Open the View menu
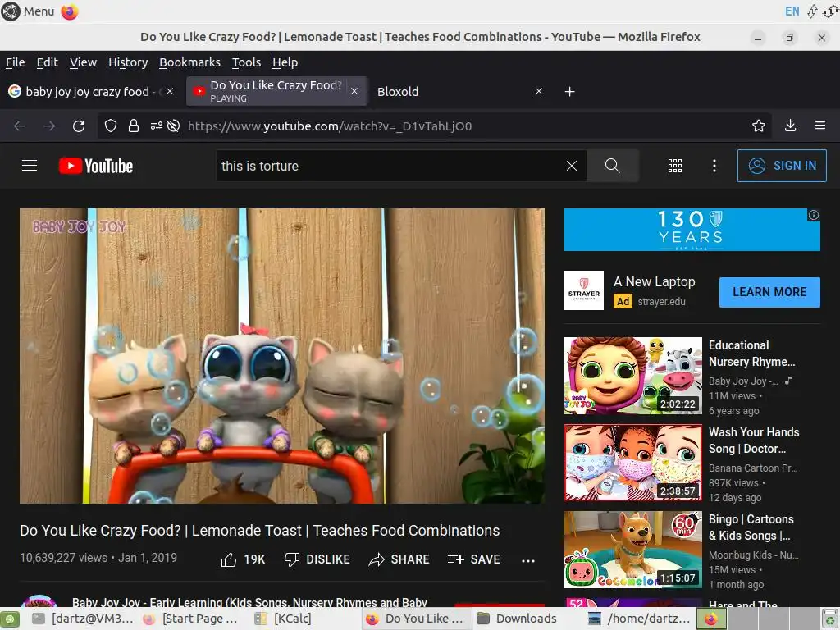The width and height of the screenshot is (840, 630). coord(83,62)
